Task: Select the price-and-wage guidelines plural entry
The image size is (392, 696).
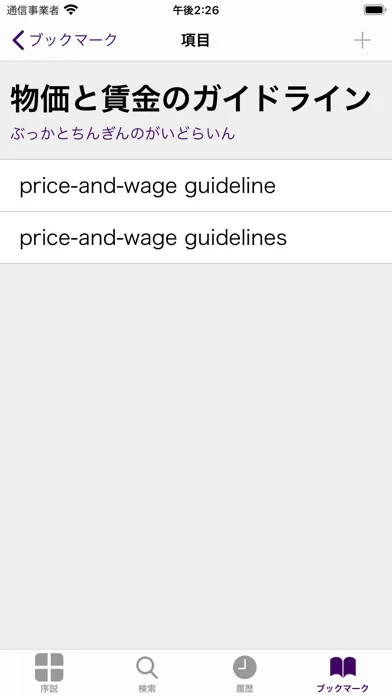Action: (196, 238)
